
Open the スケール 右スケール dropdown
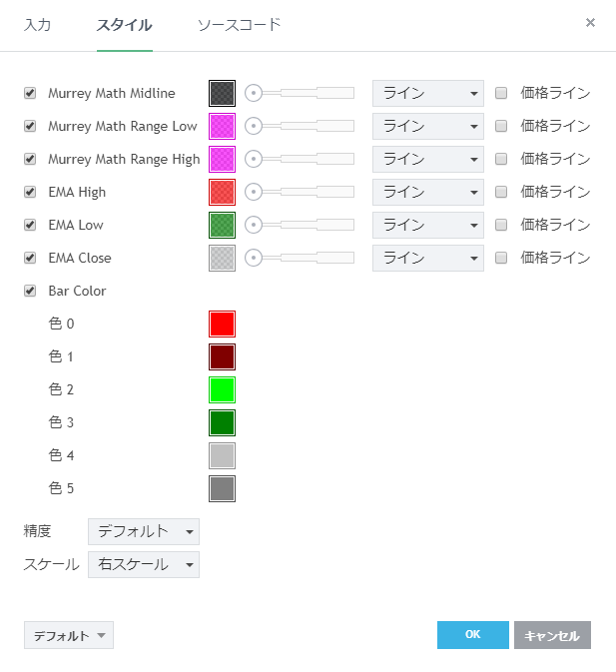point(144,564)
